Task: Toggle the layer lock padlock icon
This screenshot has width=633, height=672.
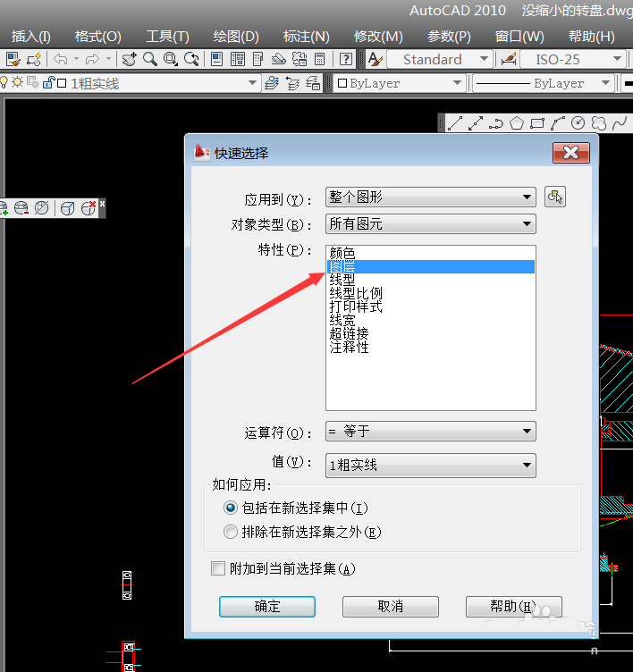Action: [x=48, y=82]
